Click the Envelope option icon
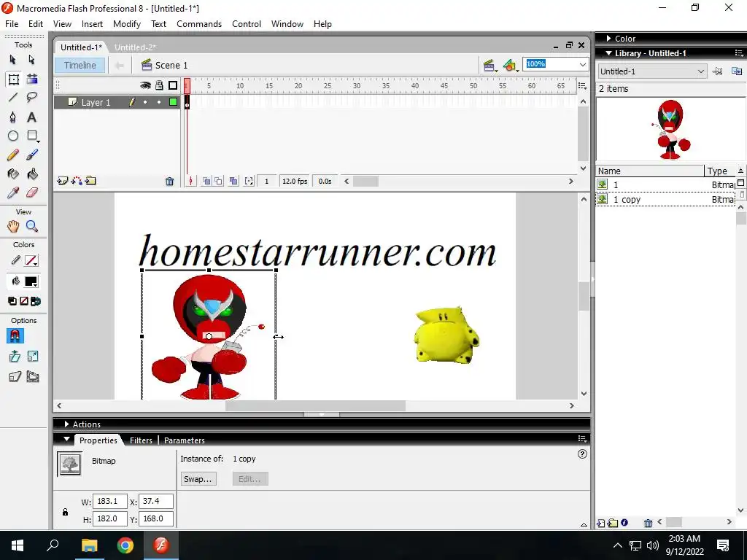The image size is (747, 560). coord(33,377)
